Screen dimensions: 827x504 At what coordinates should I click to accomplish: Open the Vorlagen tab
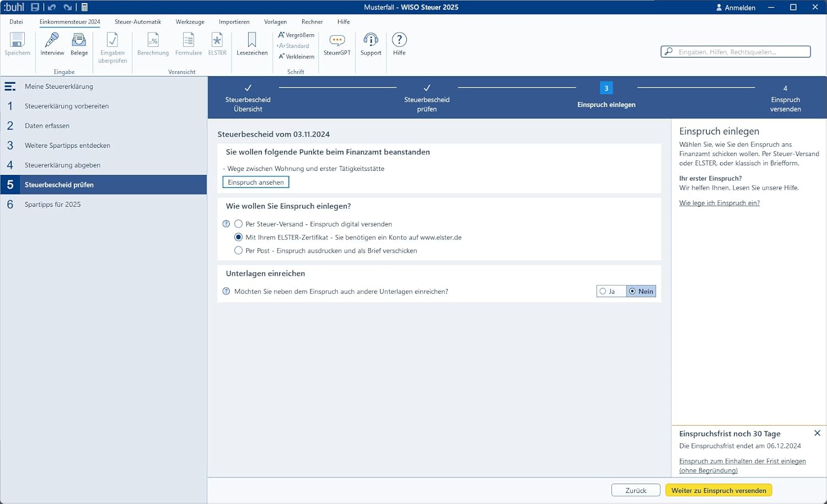[x=276, y=22]
